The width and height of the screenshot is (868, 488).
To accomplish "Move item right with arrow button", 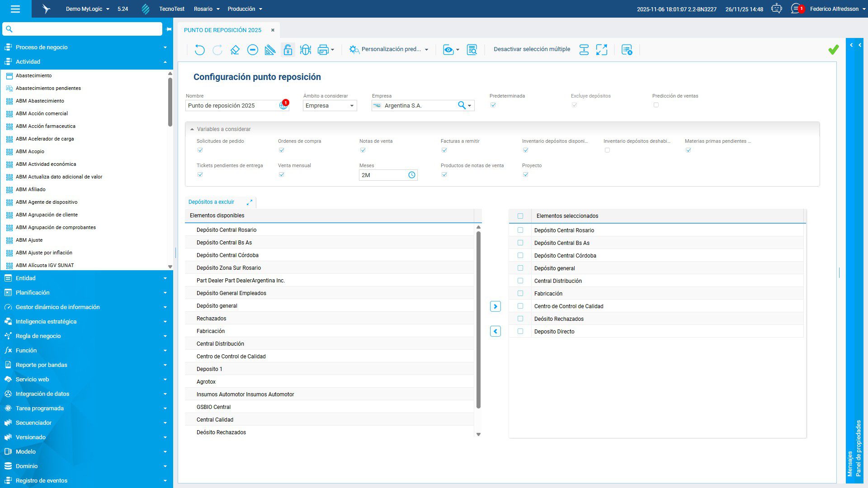I will pos(495,306).
